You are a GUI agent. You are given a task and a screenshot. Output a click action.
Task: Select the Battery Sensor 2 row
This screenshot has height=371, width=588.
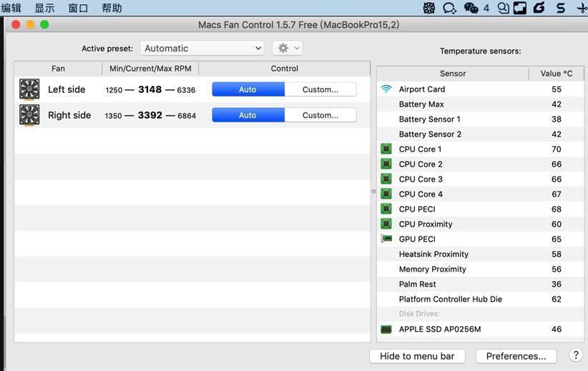[x=481, y=134]
